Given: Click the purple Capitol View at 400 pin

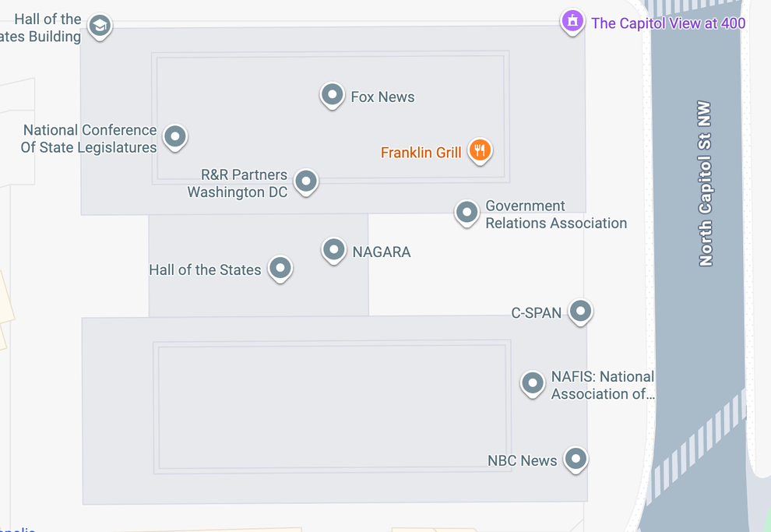Looking at the screenshot, I should click(x=572, y=21).
